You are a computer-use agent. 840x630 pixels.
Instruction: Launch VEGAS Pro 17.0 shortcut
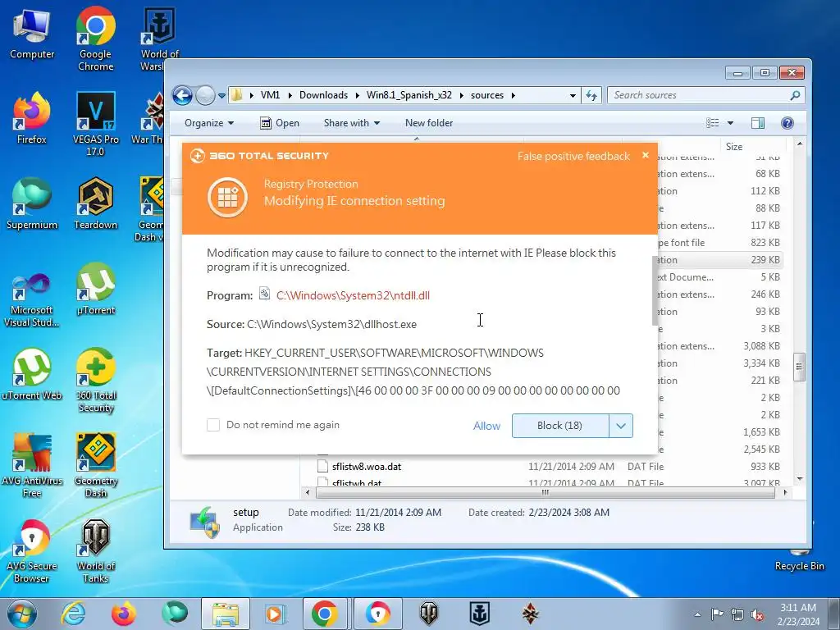click(x=95, y=125)
